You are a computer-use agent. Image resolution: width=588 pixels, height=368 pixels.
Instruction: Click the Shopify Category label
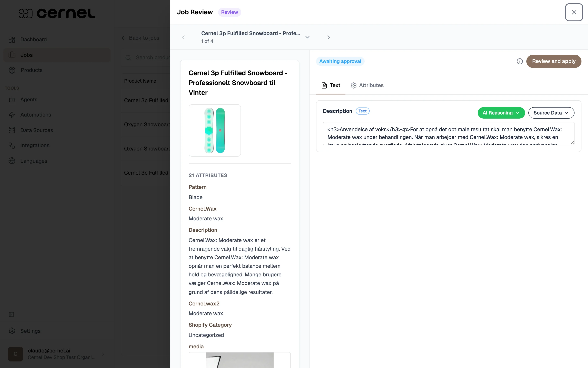tap(210, 325)
